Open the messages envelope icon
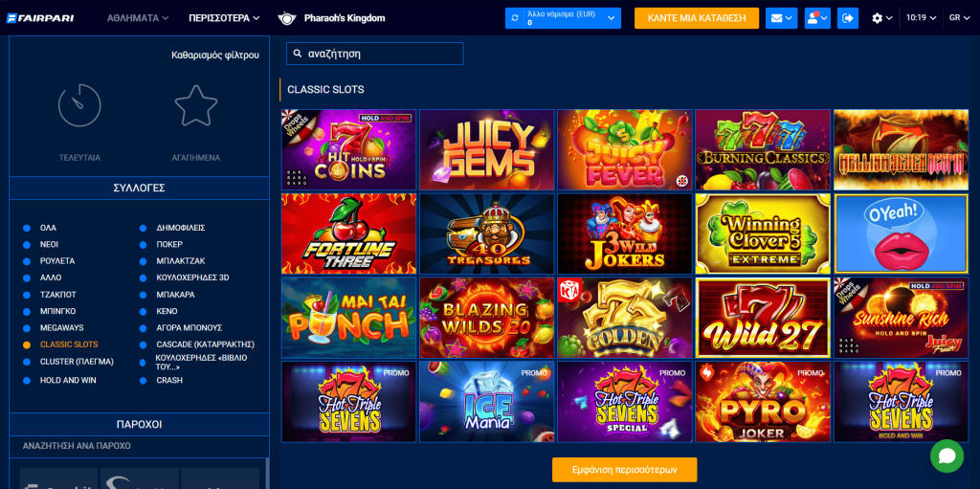 click(x=781, y=18)
